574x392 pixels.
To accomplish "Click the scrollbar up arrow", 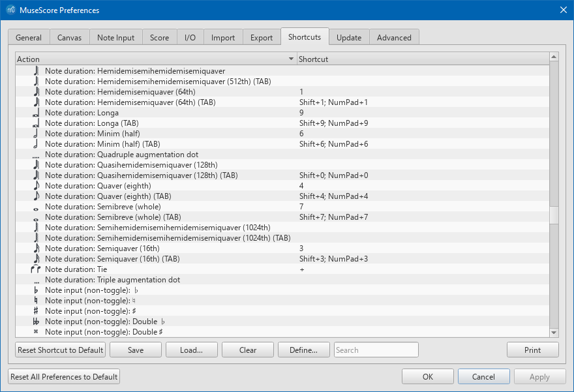I will [554, 57].
